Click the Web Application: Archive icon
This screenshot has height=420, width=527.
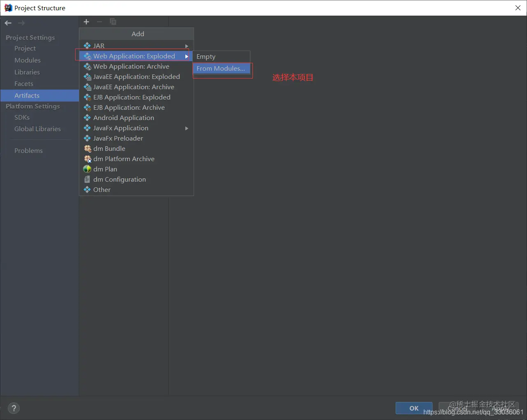[87, 66]
